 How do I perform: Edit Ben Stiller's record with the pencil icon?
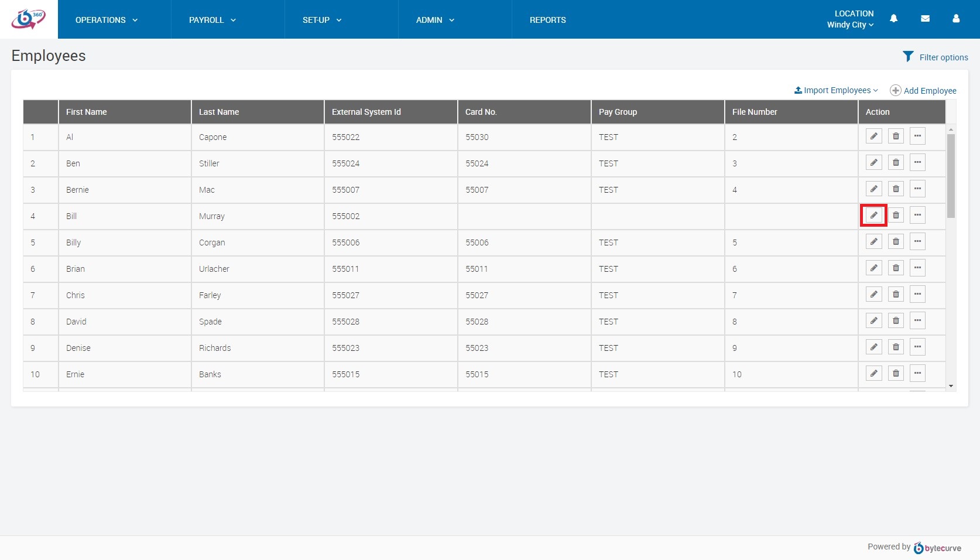873,163
